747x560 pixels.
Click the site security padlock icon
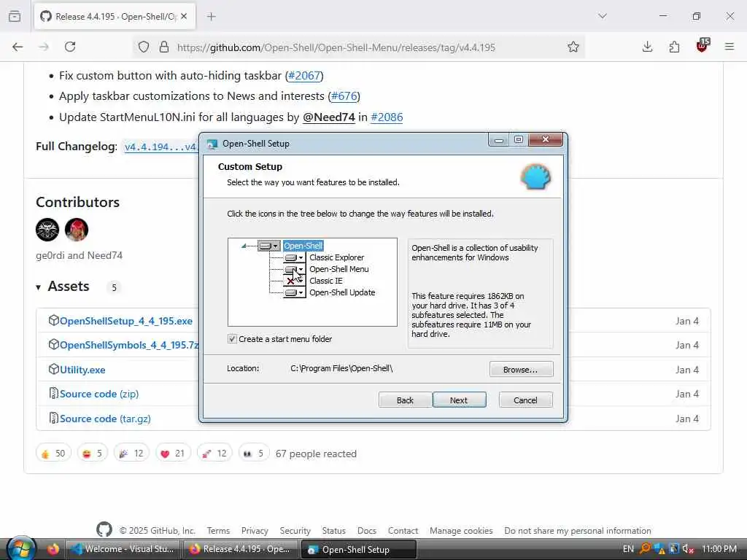[164, 47]
